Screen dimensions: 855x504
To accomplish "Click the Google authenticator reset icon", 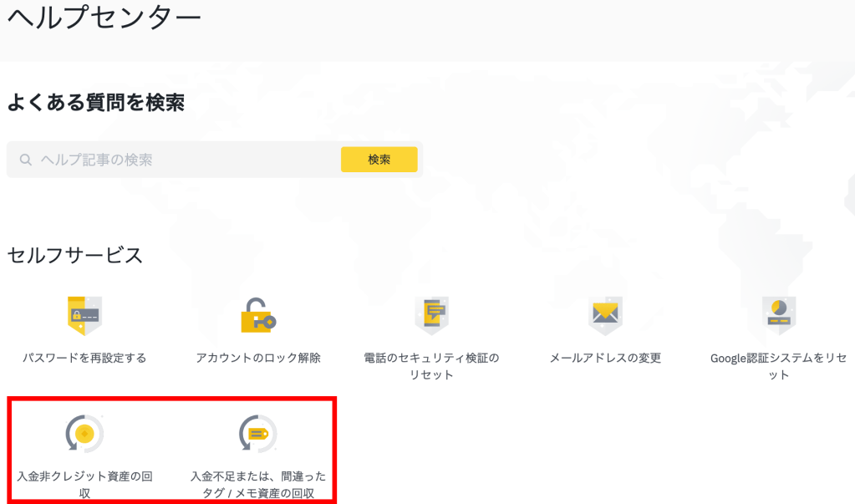I will click(779, 315).
